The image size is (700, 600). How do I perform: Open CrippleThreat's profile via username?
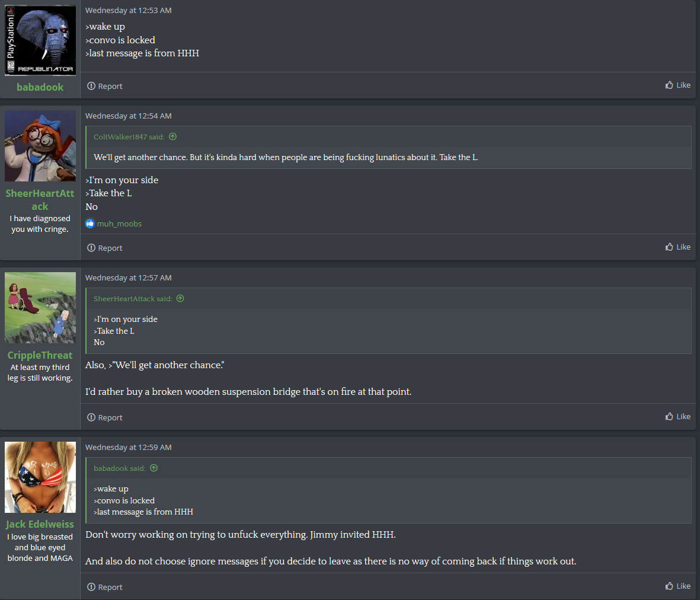[40, 355]
